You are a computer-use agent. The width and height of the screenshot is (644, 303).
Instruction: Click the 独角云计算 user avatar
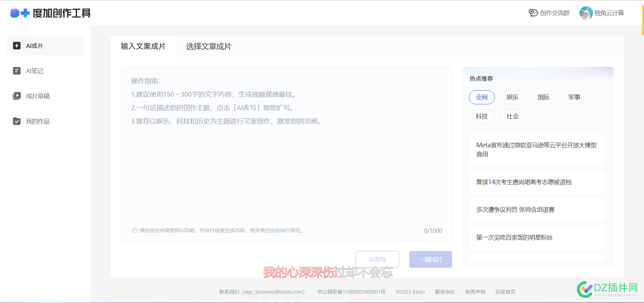pos(586,13)
